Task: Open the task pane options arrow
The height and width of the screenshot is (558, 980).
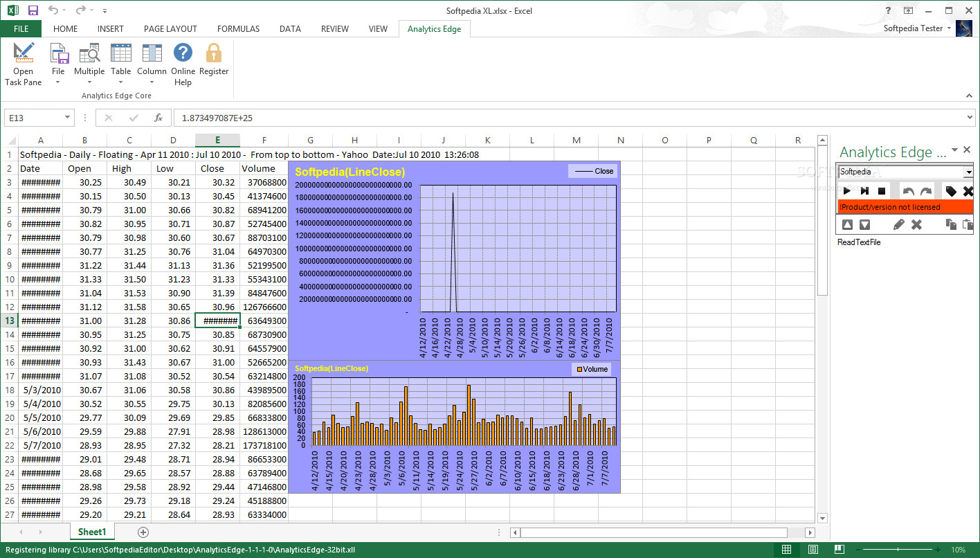Action: coord(954,150)
